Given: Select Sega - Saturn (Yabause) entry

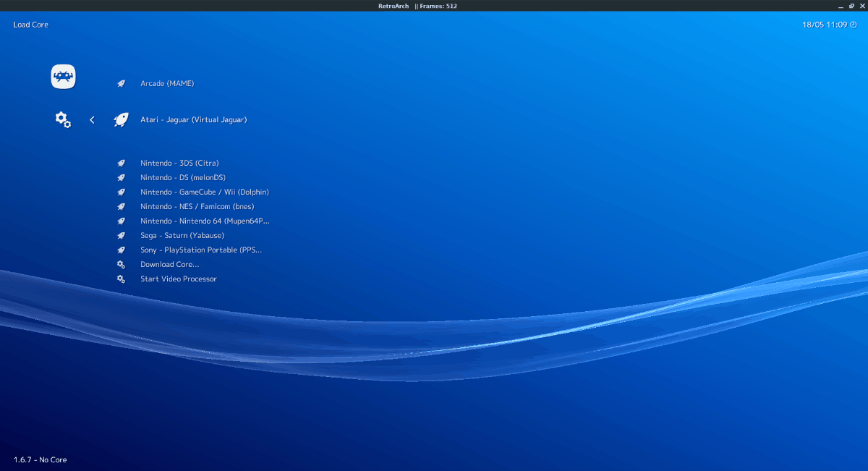Looking at the screenshot, I should point(182,236).
